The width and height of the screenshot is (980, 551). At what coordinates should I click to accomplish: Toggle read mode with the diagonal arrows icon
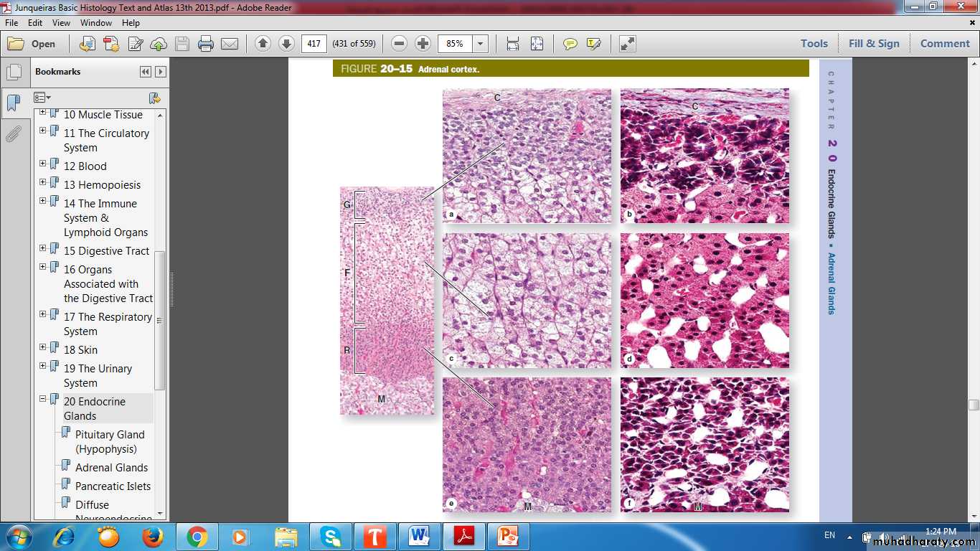(627, 44)
